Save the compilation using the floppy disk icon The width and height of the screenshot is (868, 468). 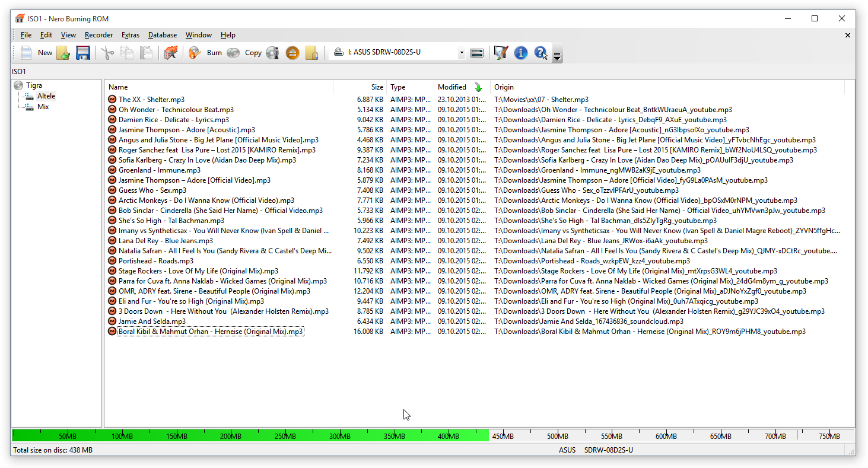pos(83,53)
